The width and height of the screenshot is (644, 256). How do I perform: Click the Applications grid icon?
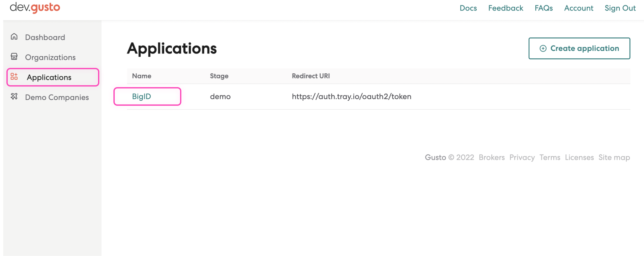tap(14, 77)
